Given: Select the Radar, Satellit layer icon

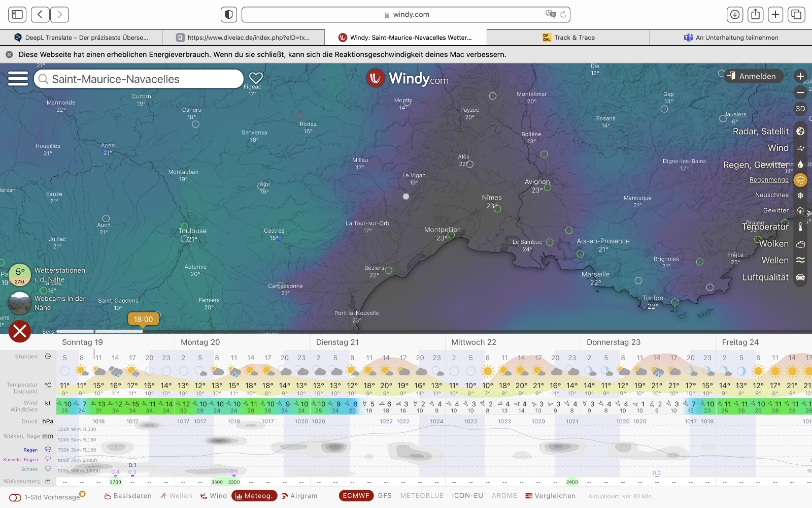Looking at the screenshot, I should 800,131.
